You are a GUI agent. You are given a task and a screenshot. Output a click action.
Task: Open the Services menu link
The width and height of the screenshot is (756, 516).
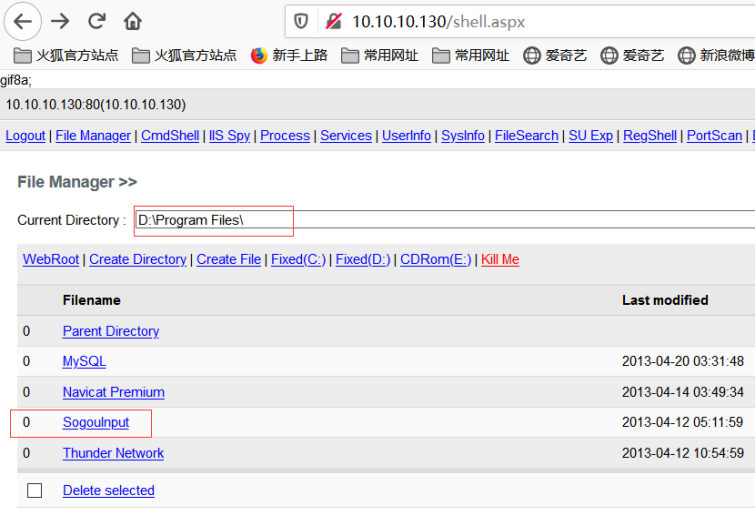(346, 136)
